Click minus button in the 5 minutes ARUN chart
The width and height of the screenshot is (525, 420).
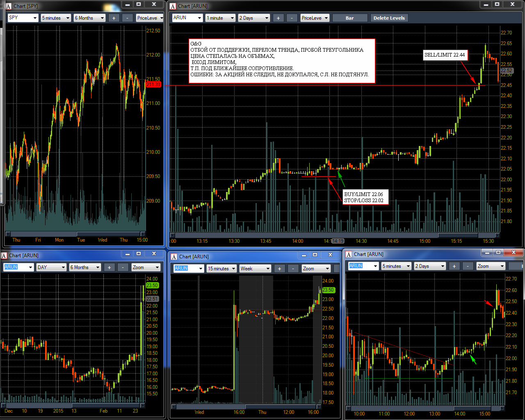[x=468, y=266]
